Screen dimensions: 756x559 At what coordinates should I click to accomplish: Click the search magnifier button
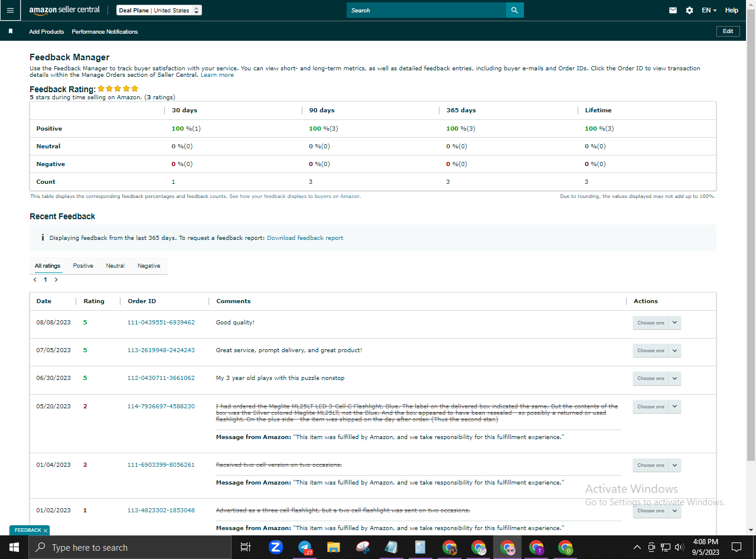click(x=514, y=10)
